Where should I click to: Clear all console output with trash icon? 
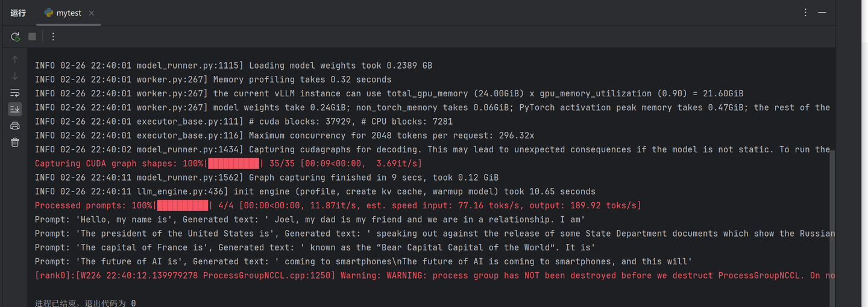[15, 142]
